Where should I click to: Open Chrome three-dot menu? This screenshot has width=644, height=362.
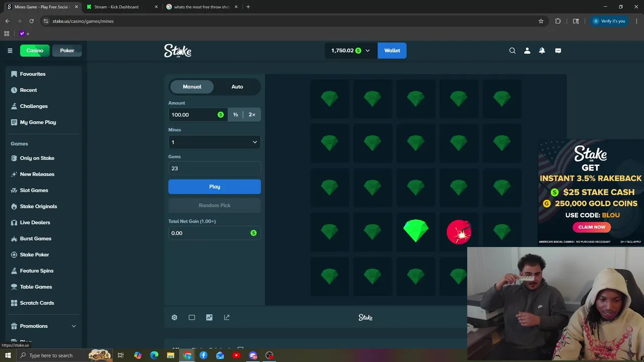click(x=636, y=21)
